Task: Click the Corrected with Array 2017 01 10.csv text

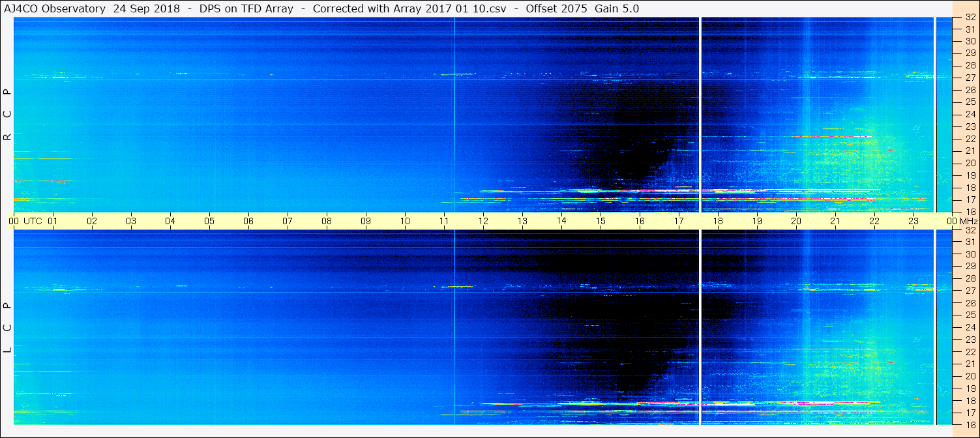Action: (x=409, y=8)
